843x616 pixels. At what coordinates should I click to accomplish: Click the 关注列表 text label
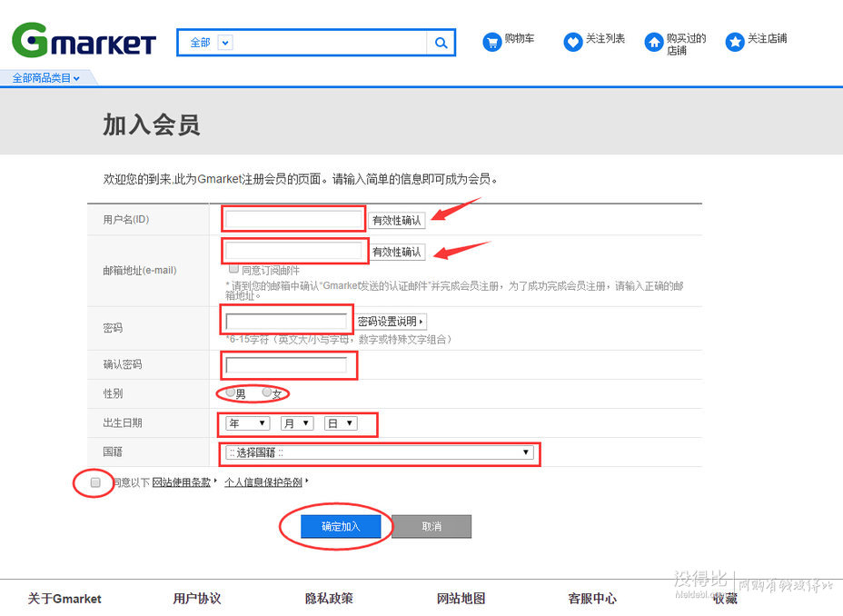point(605,38)
